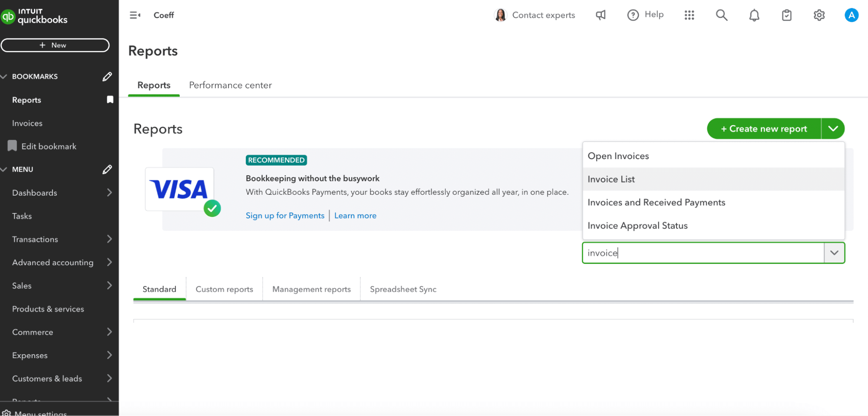
Task: Open Products & services in the menu
Action: pyautogui.click(x=48, y=309)
